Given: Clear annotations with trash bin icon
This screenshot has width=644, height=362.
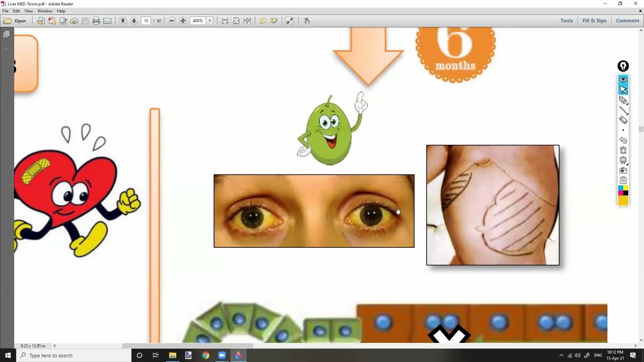Looking at the screenshot, I should point(623,150).
